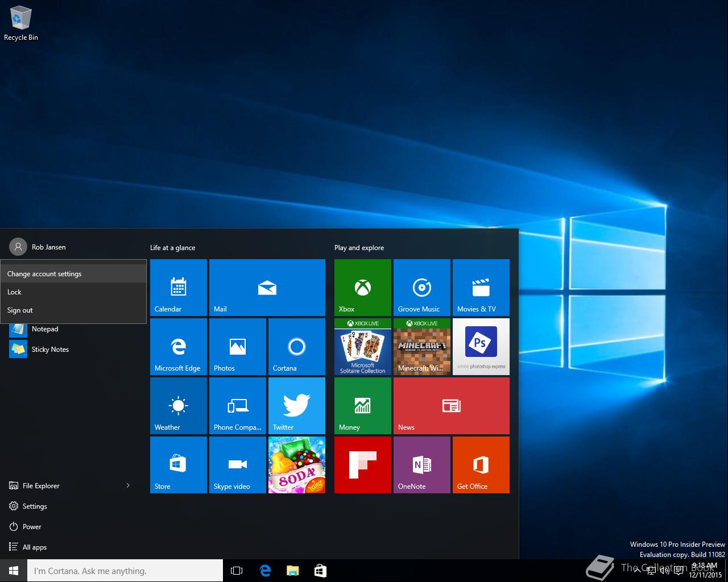Open the Cortana tile
The image size is (728, 582).
(x=297, y=347)
